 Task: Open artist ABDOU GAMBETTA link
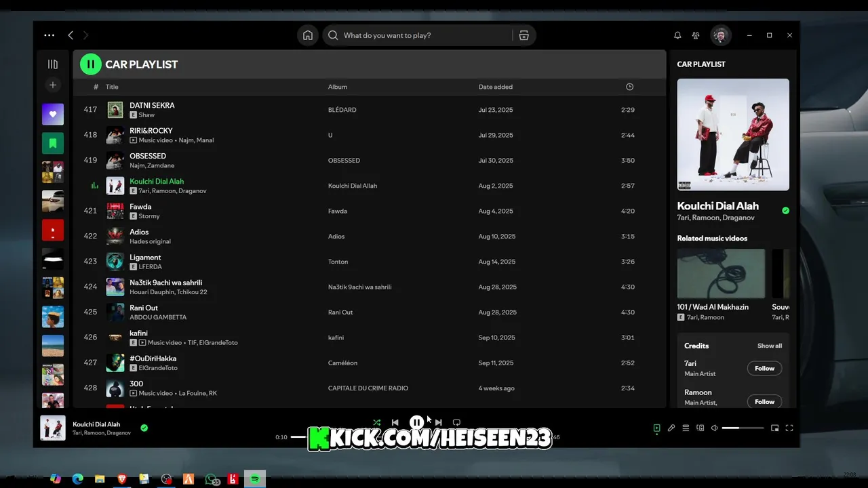click(158, 317)
